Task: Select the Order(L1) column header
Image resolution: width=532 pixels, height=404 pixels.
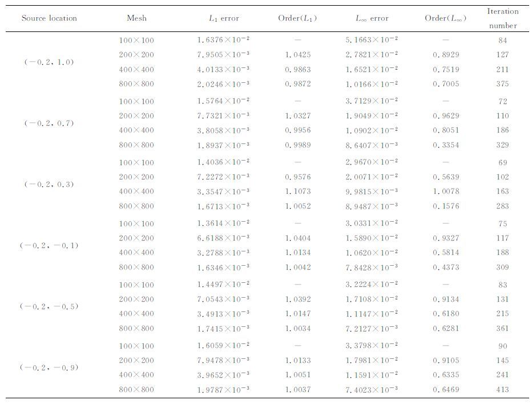Action: coord(297,18)
